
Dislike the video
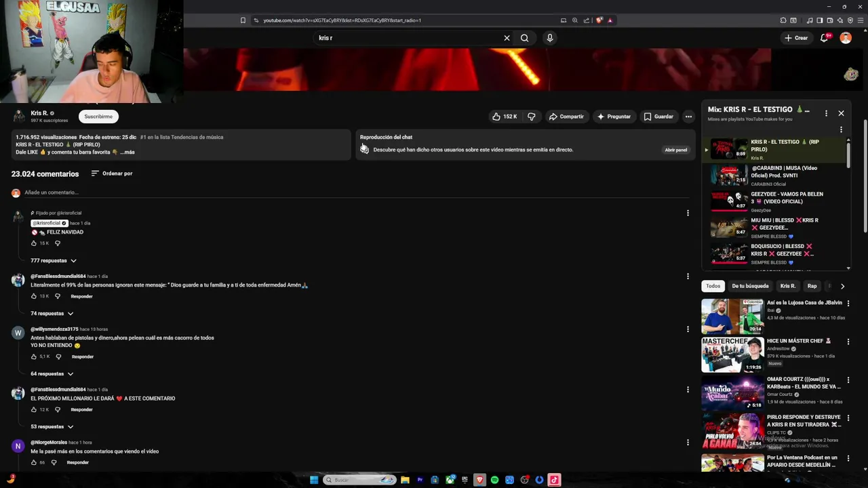pyautogui.click(x=532, y=117)
